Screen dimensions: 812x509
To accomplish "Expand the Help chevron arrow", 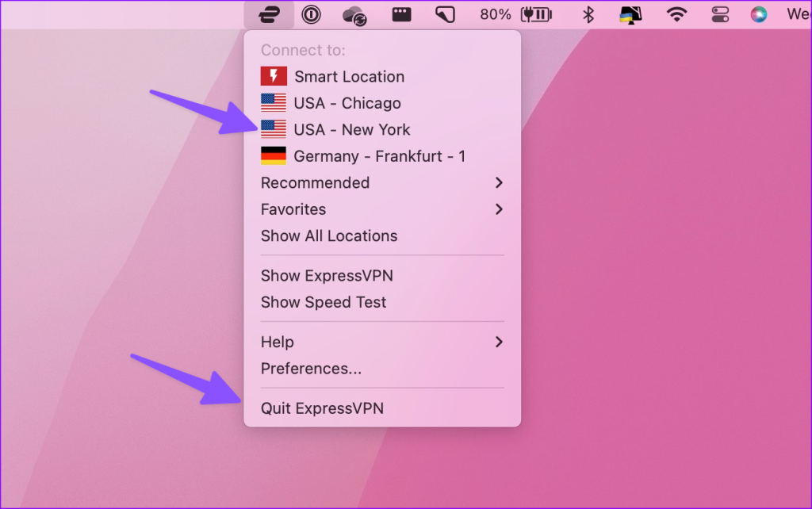I will click(x=499, y=342).
